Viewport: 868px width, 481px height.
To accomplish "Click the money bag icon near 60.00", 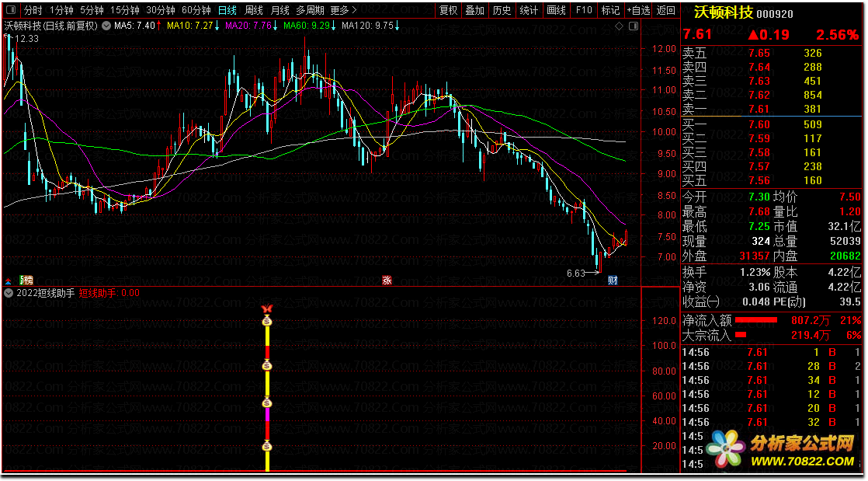I will click(267, 403).
